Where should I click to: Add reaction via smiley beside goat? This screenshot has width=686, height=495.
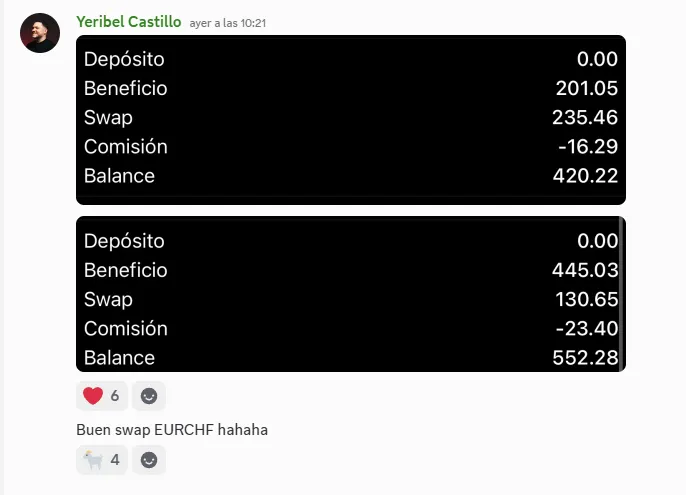tap(149, 460)
